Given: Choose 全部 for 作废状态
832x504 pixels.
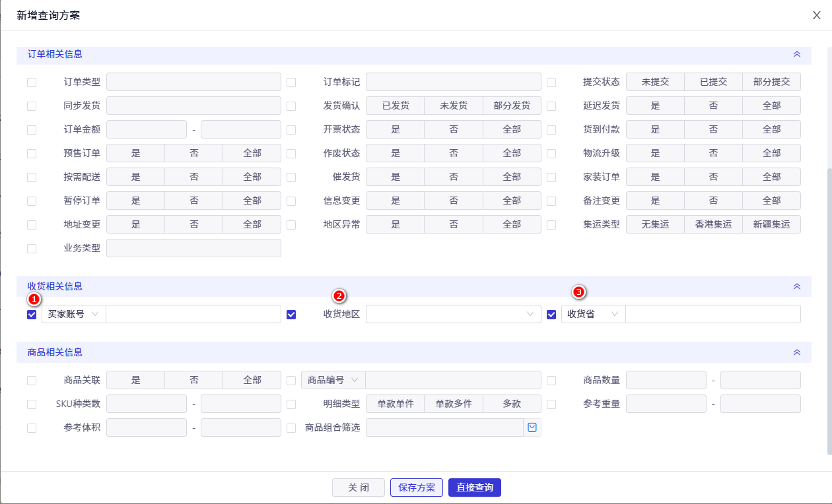Looking at the screenshot, I should point(512,153).
